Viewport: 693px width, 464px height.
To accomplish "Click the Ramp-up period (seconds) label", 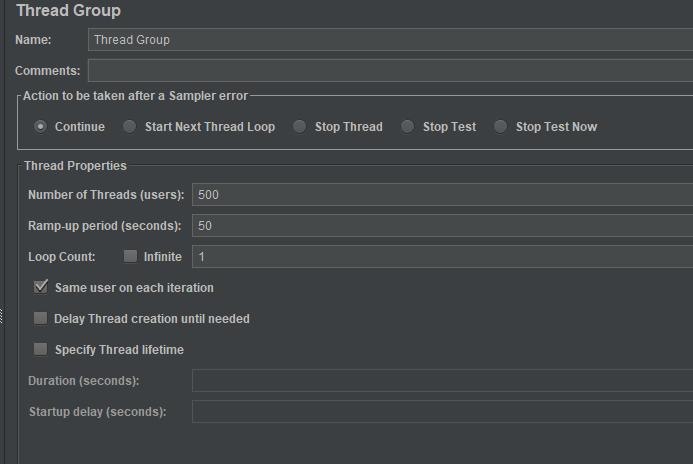I will [105, 226].
